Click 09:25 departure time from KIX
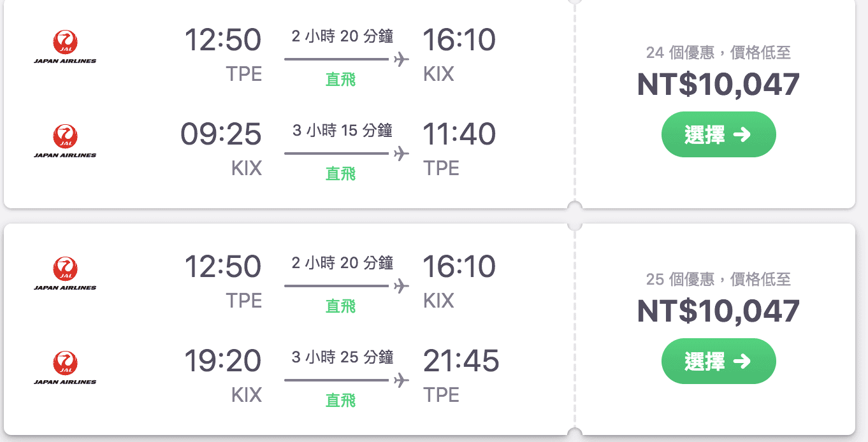The image size is (868, 442). [x=221, y=134]
